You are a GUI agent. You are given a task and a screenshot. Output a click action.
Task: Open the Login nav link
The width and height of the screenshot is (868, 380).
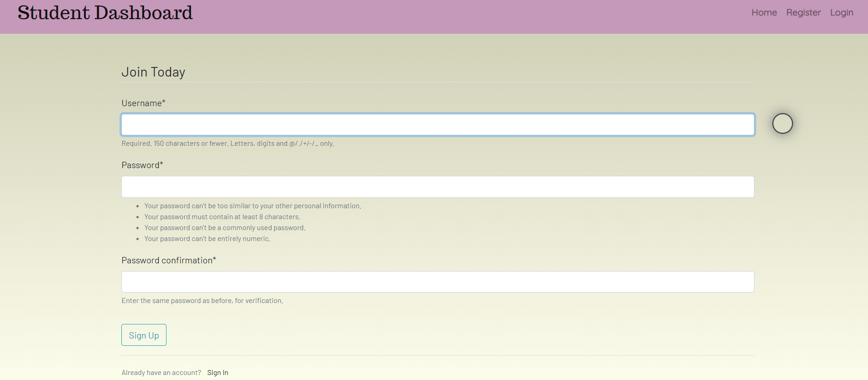842,13
